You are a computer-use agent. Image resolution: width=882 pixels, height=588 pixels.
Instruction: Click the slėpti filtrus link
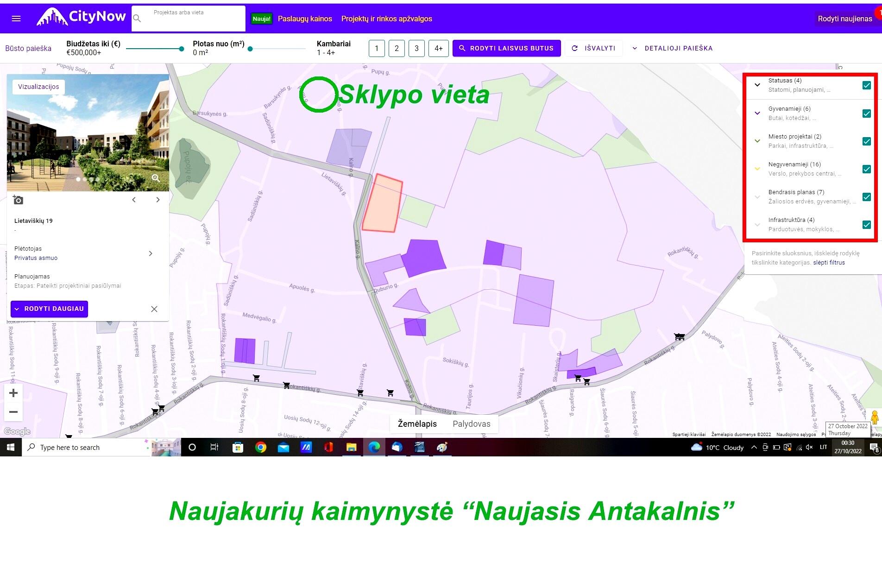829,263
